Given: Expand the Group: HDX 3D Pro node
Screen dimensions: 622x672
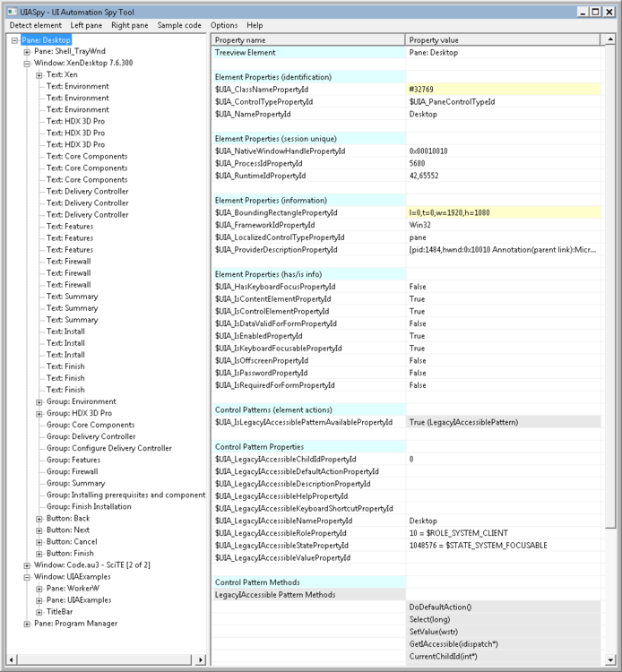Looking at the screenshot, I should pos(39,414).
